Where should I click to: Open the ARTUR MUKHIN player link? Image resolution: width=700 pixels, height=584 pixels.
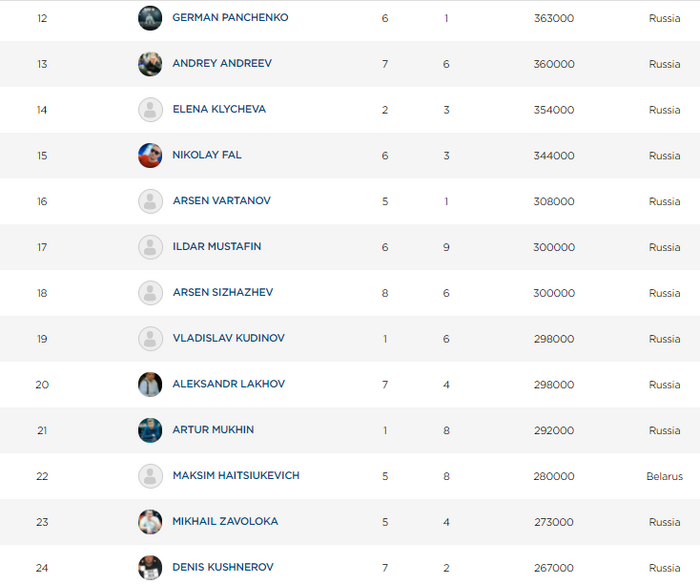tap(213, 430)
